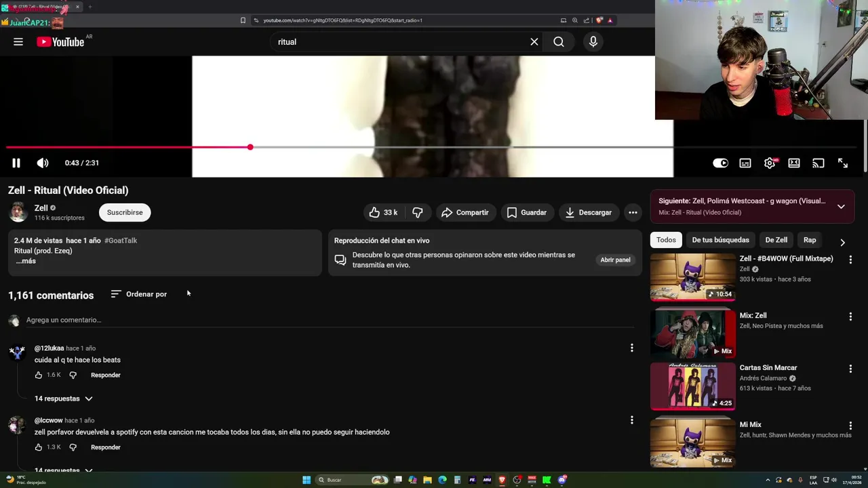This screenshot has width=868, height=488.
Task: Start voice search with the microphone
Action: (x=593, y=42)
